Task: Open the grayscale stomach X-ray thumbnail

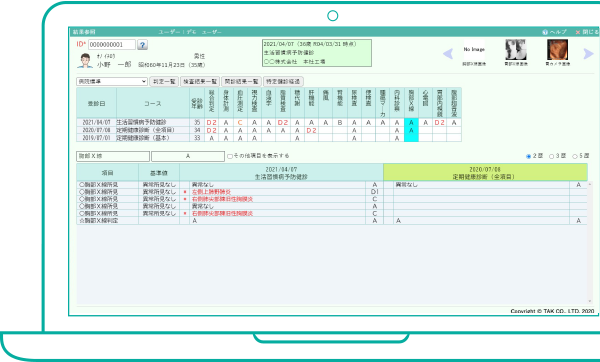Action: tap(516, 50)
